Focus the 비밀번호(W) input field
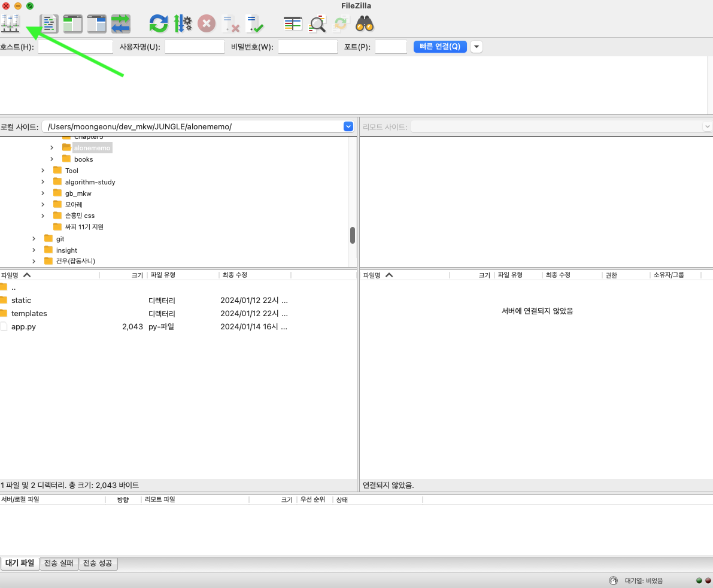This screenshot has width=713, height=588. [307, 46]
